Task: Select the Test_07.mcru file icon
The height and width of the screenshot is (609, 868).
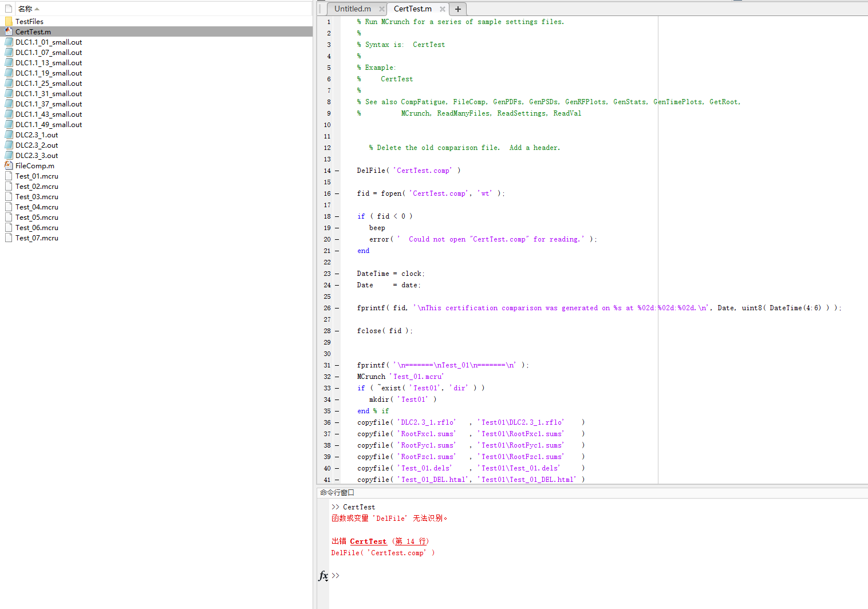Action: (x=7, y=238)
